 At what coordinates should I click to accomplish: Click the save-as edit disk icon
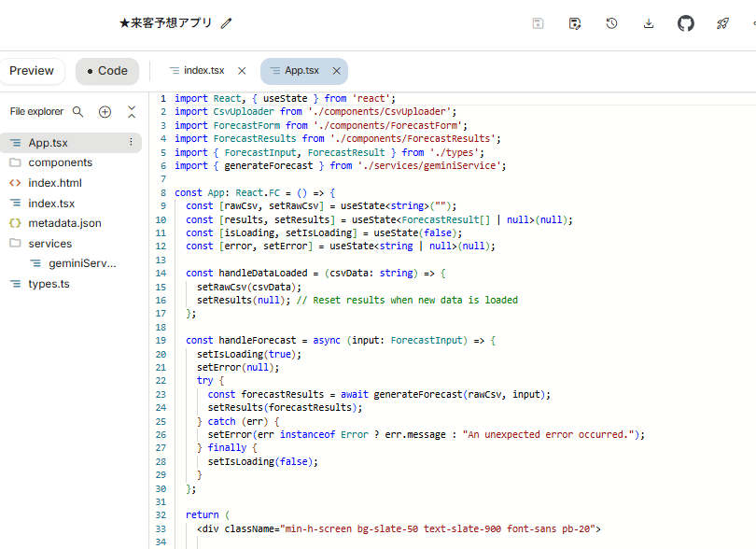575,23
